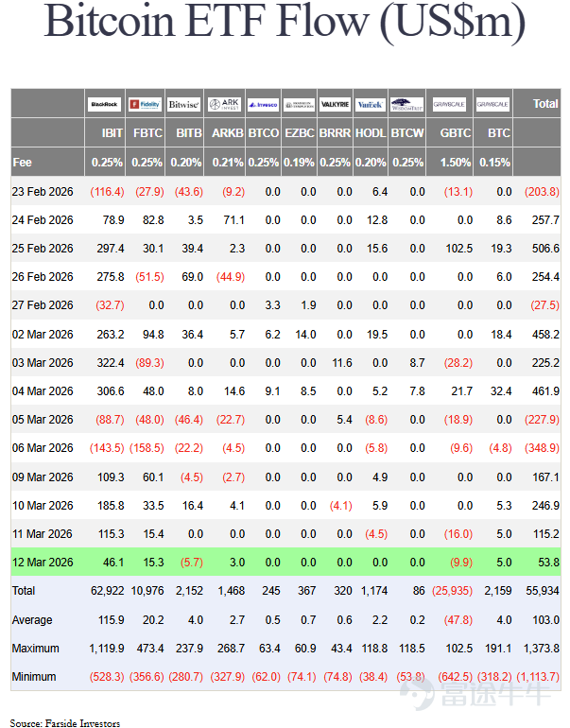Click the 1.50% GBTC fee cell
The image size is (570, 728).
(x=456, y=163)
